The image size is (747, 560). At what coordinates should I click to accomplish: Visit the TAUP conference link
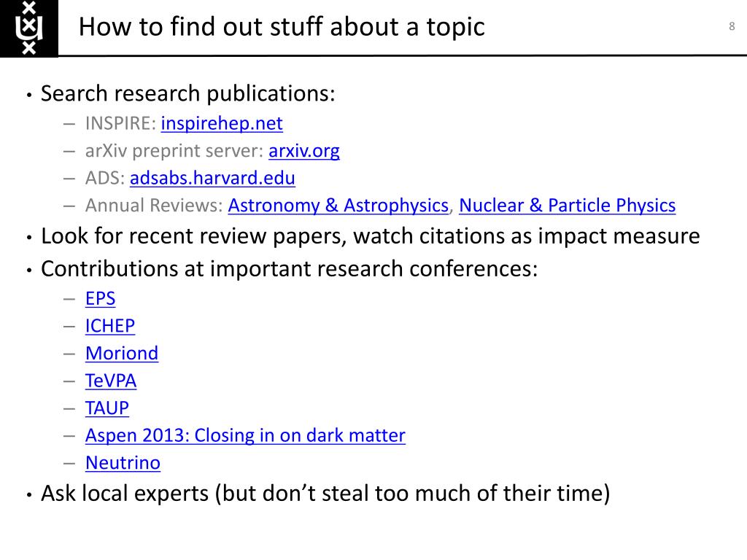[x=107, y=408]
